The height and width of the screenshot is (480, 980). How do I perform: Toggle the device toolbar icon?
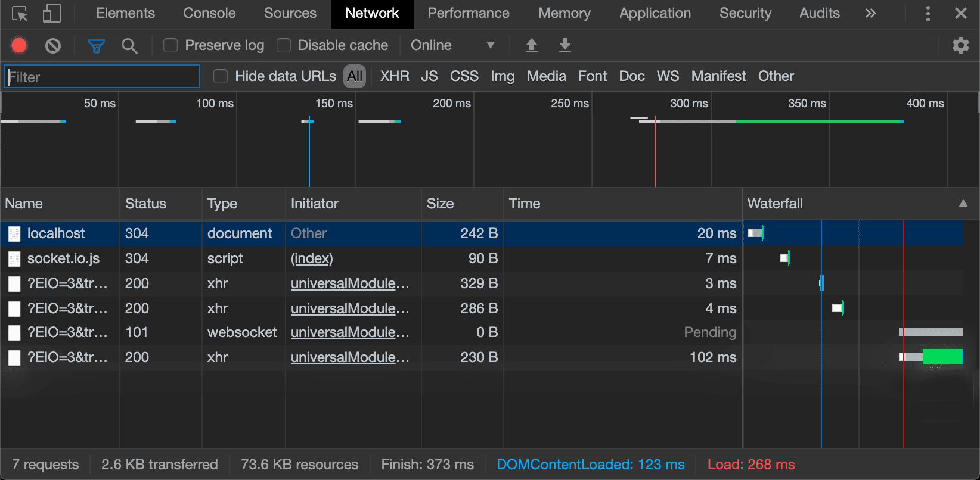tap(51, 13)
